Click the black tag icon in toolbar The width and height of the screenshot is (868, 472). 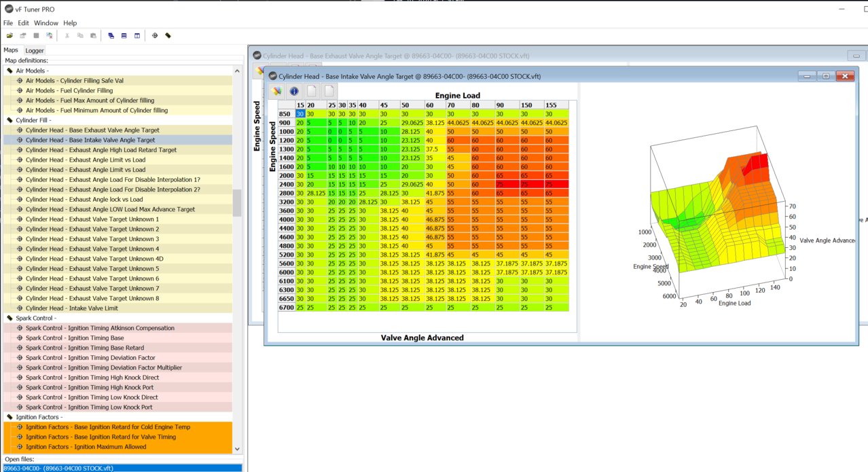tap(168, 35)
